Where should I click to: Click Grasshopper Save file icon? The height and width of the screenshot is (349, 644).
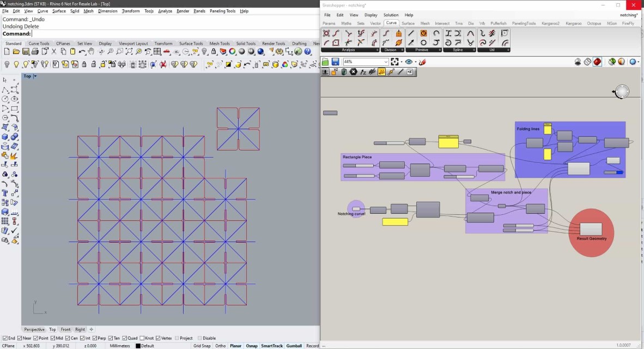335,62
